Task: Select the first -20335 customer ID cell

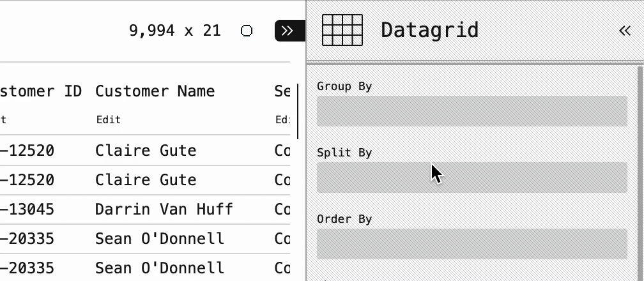Action: pyautogui.click(x=27, y=239)
